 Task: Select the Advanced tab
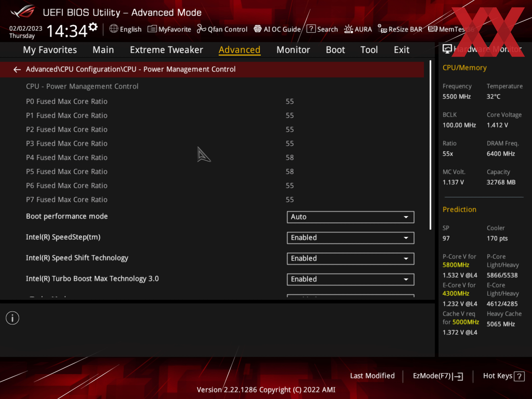pyautogui.click(x=239, y=50)
